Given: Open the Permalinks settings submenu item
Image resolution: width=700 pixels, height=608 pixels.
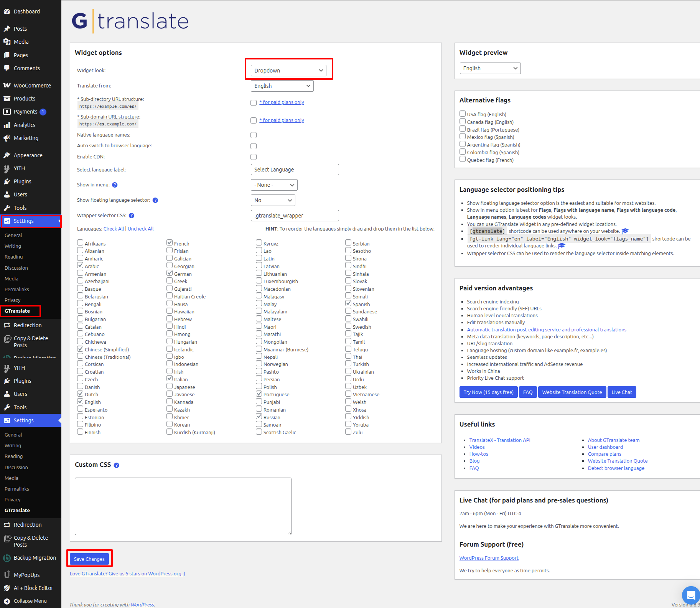Looking at the screenshot, I should click(x=17, y=289).
